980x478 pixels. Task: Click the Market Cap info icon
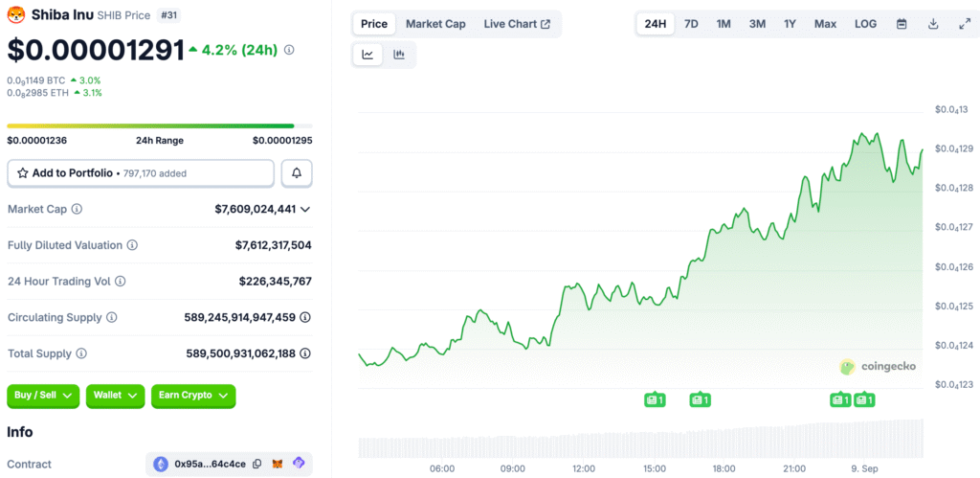[x=77, y=209]
